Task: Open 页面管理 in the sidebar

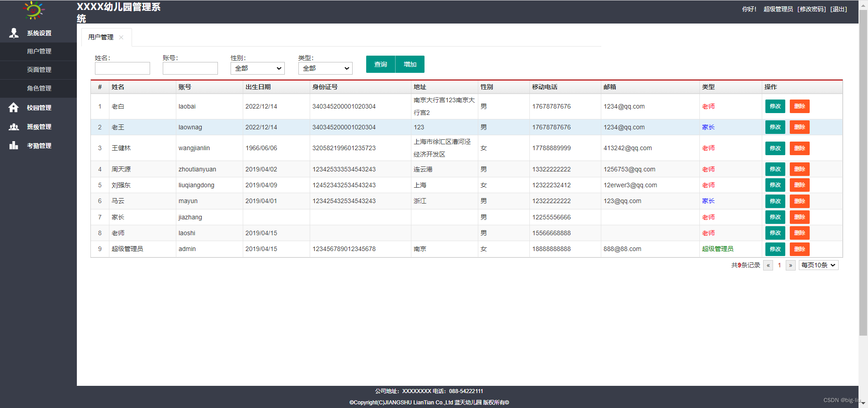Action: tap(38, 70)
